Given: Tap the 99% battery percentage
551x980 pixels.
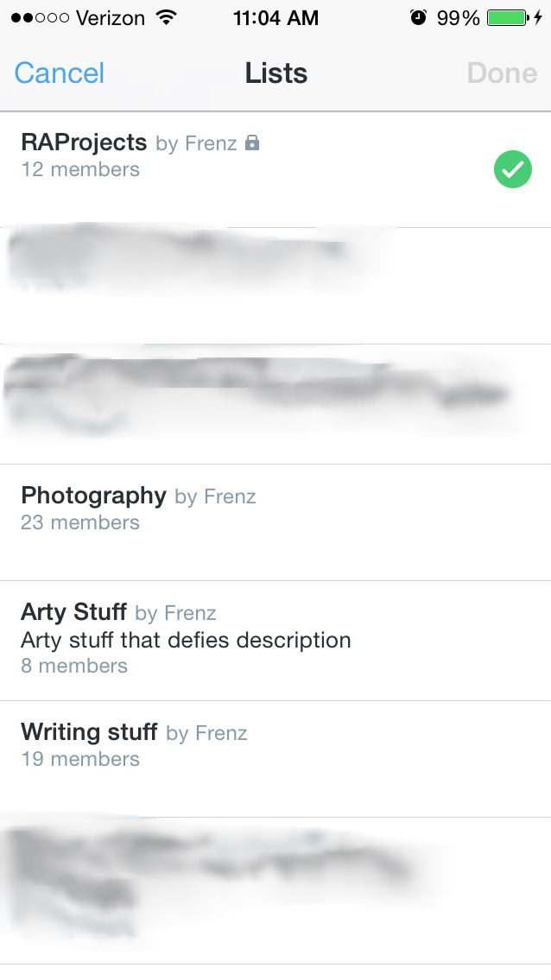Looking at the screenshot, I should tap(458, 18).
